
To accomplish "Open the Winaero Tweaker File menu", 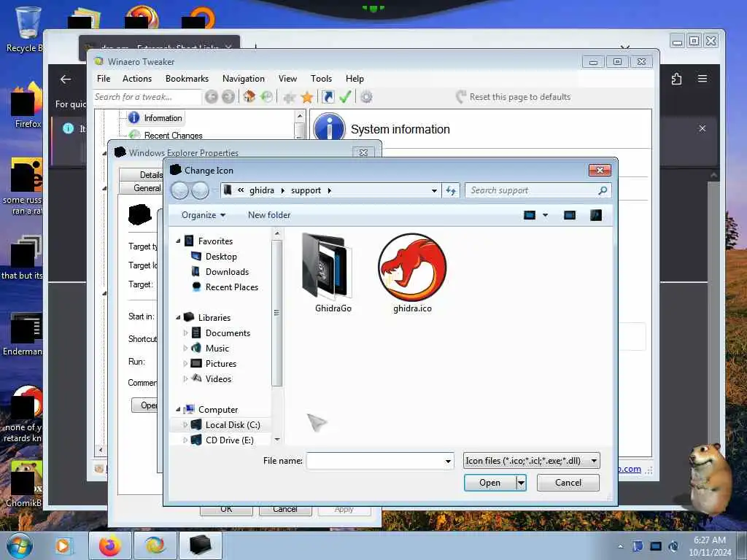I will pyautogui.click(x=104, y=79).
